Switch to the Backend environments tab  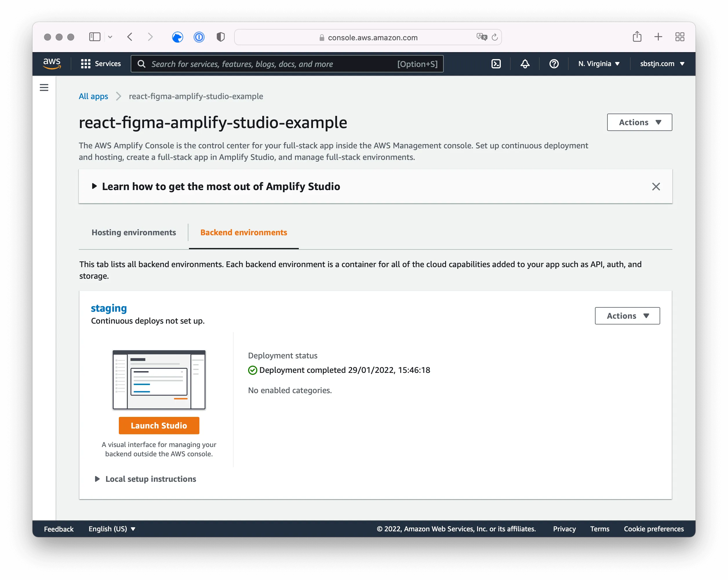click(x=243, y=232)
